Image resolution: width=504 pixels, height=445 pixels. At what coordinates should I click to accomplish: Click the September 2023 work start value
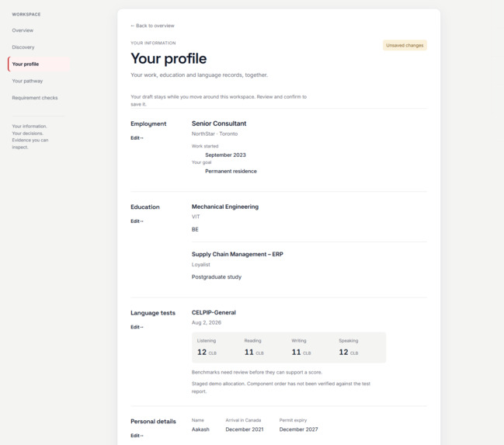click(225, 155)
